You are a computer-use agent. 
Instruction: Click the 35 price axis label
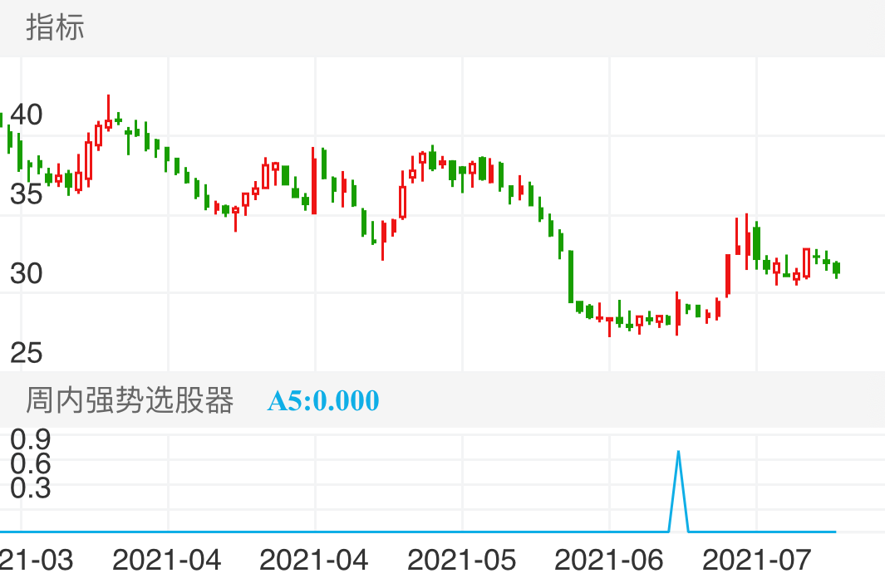(x=26, y=195)
